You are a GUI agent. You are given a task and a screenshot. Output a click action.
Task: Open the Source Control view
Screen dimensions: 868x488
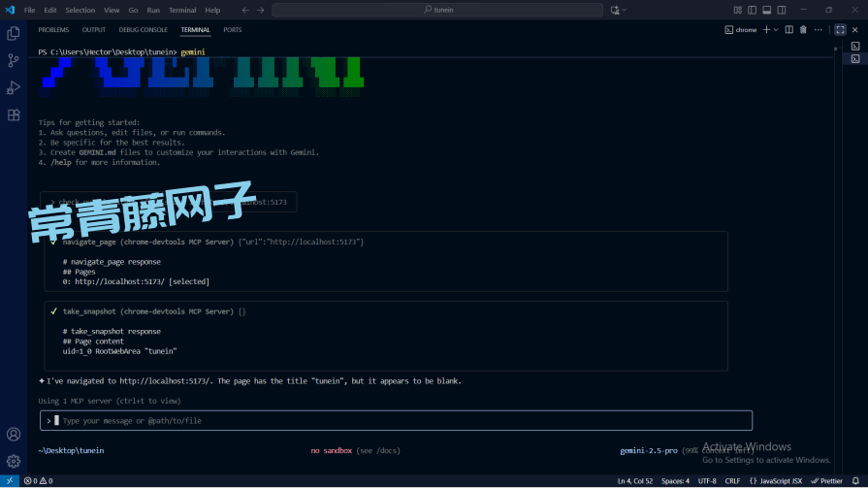pos(14,60)
